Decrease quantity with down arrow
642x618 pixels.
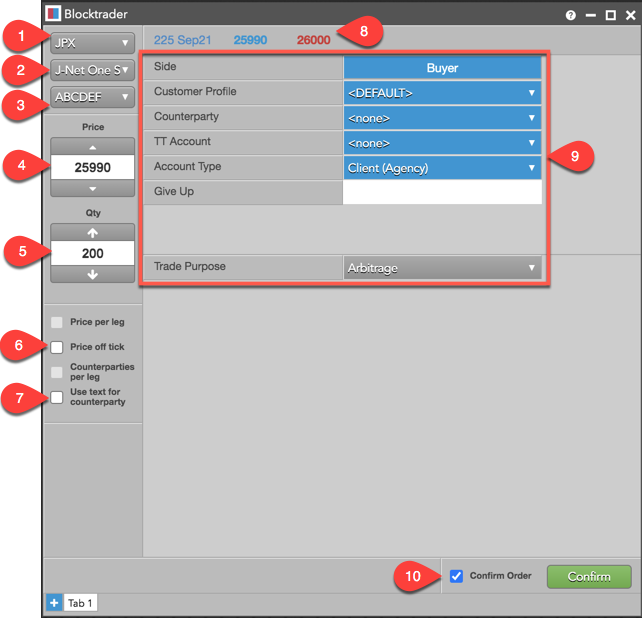click(92, 275)
